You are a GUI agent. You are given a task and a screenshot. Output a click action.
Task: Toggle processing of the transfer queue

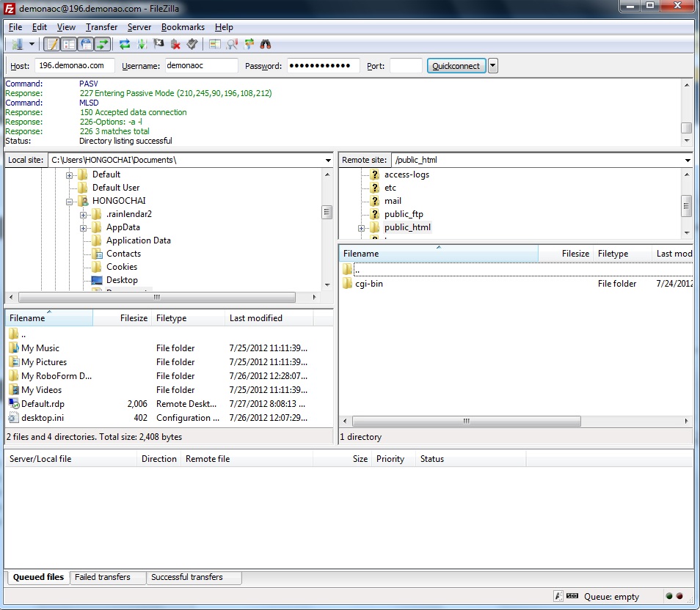pyautogui.click(x=142, y=44)
